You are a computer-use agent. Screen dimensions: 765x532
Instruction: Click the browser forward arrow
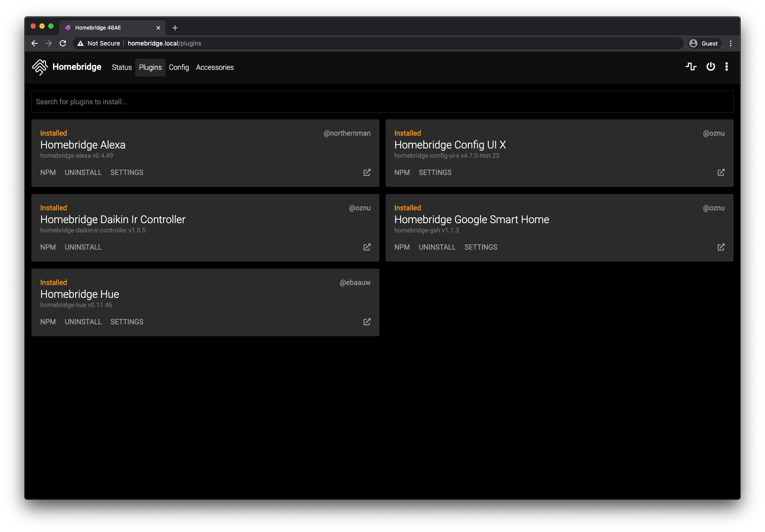[x=49, y=43]
